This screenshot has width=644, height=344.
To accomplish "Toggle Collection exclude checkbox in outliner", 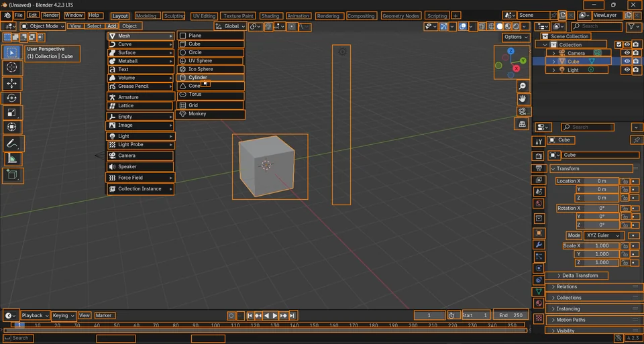I will pyautogui.click(x=619, y=45).
